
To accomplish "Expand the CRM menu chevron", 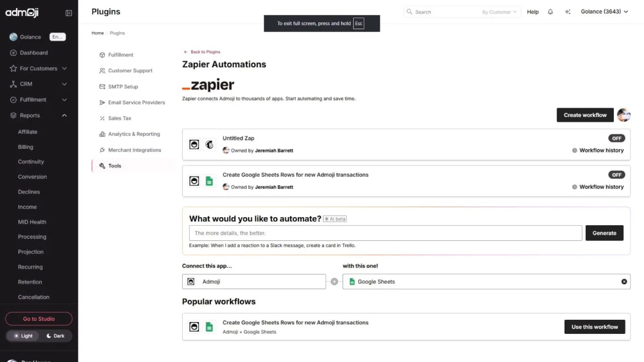I will pos(64,84).
